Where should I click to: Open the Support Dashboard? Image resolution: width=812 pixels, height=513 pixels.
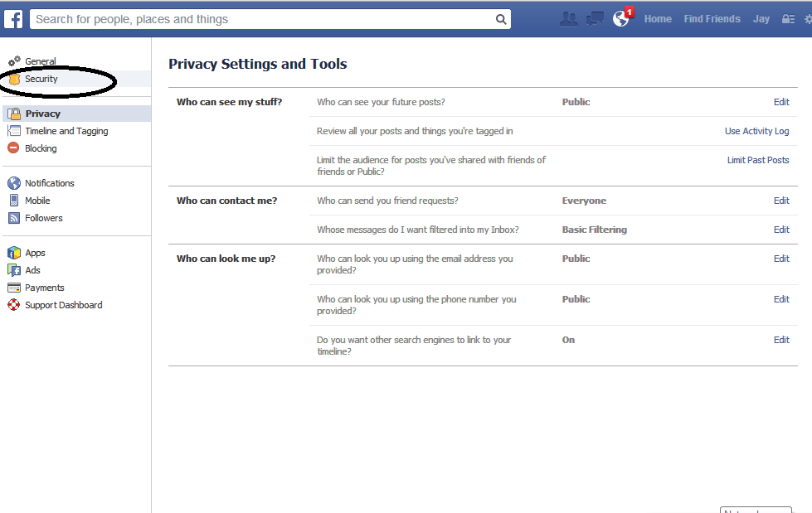click(62, 304)
